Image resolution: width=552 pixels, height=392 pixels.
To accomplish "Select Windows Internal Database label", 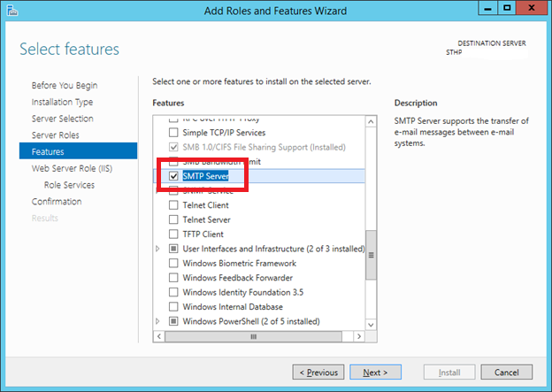I will click(x=233, y=306).
